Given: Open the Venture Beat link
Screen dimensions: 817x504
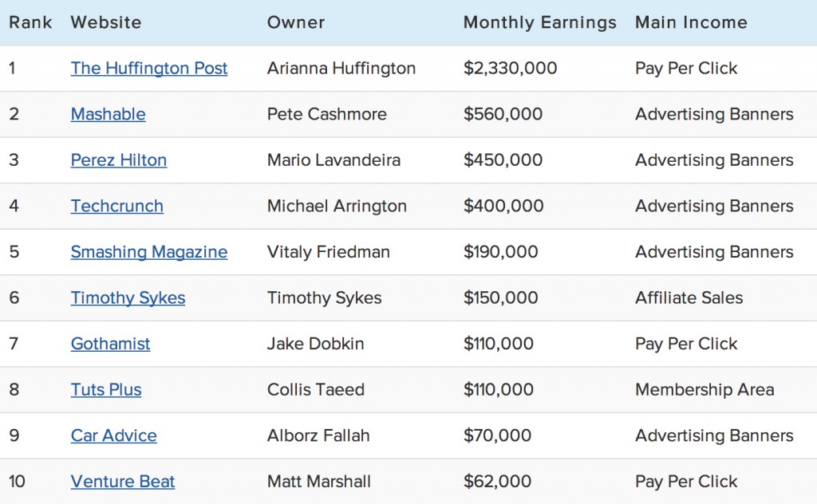Looking at the screenshot, I should tap(122, 481).
